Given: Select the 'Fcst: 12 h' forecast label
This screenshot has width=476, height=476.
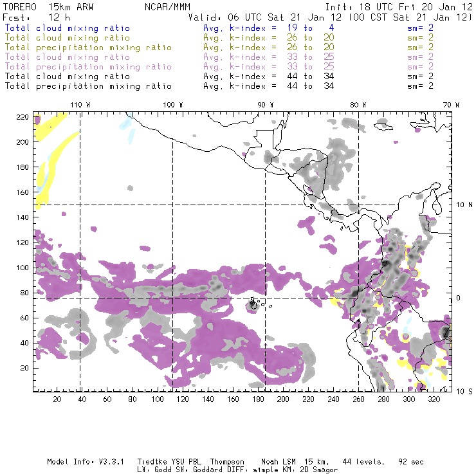Looking at the screenshot, I should click(36, 17).
